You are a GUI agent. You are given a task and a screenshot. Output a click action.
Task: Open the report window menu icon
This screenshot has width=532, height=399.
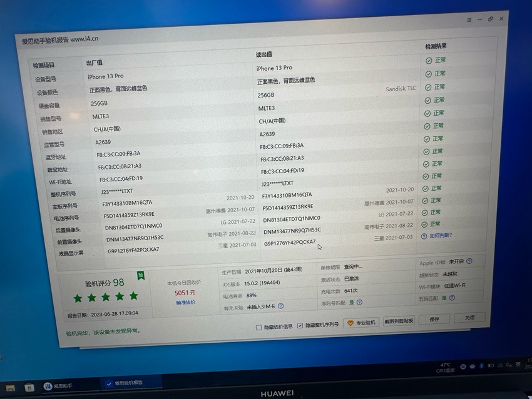coord(469,20)
